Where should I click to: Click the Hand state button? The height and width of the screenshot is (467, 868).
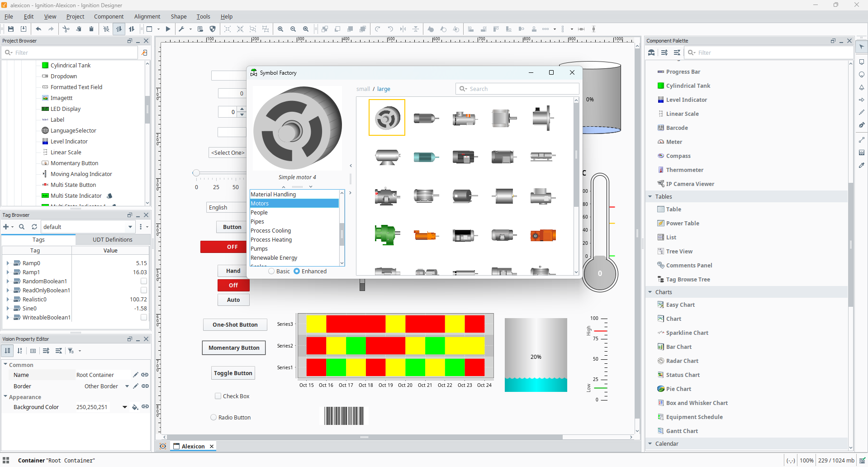tap(233, 271)
